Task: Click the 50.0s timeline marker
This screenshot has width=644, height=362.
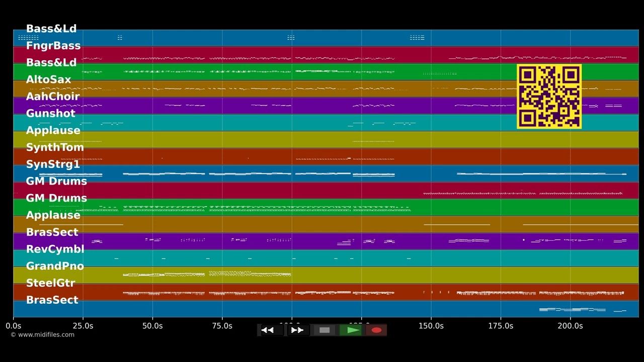Action: 152,326
